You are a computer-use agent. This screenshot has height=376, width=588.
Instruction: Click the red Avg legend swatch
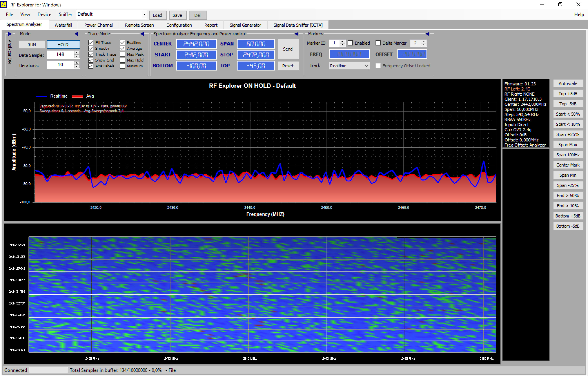77,96
